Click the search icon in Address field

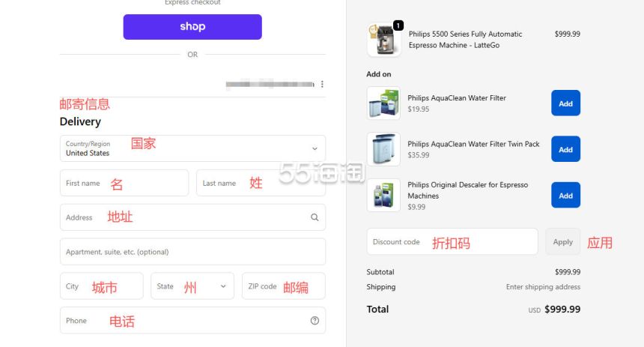pos(315,217)
